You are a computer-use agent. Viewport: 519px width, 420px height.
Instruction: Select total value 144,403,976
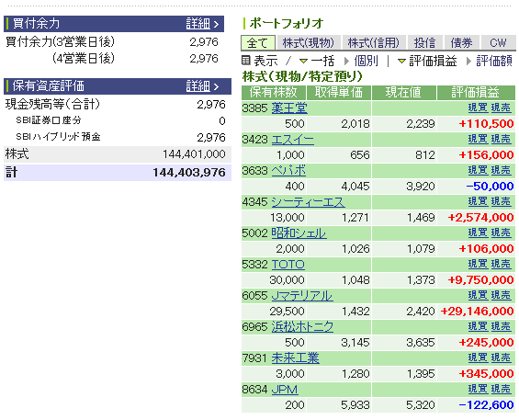tap(189, 173)
